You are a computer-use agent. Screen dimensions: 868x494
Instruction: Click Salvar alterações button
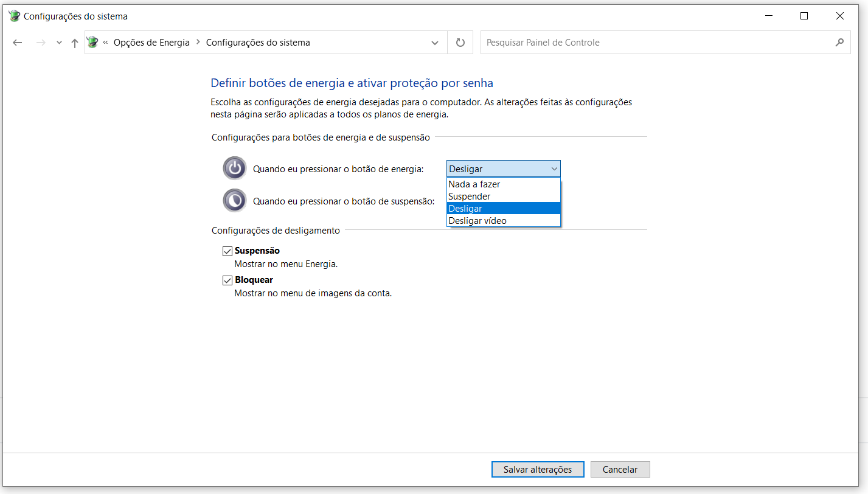(x=538, y=469)
